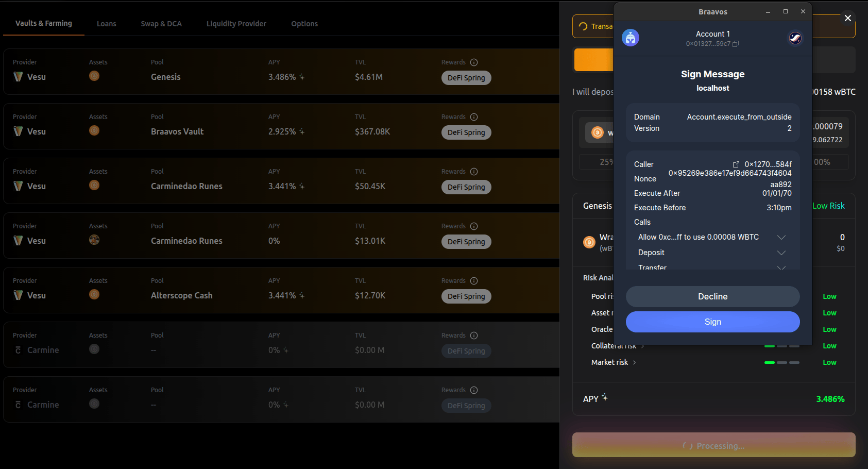Viewport: 868px width, 469px height.
Task: Click DeFi Spring badge in Alterscope Cash row
Action: point(466,296)
